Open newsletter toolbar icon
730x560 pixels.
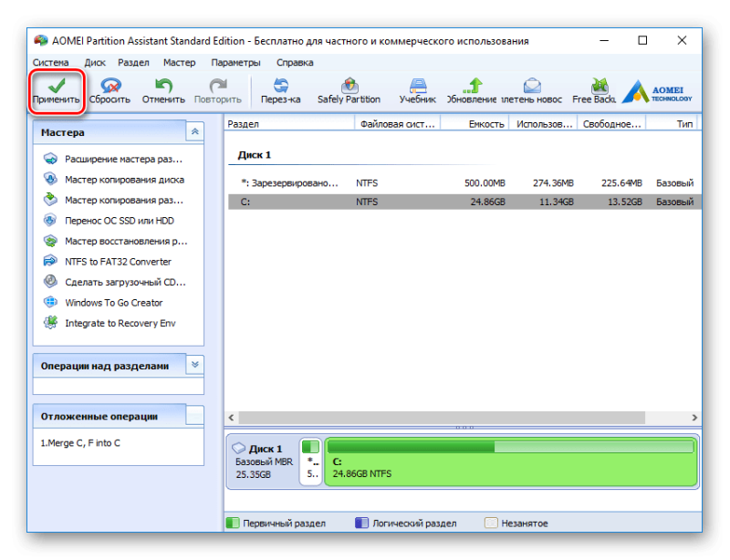532,91
